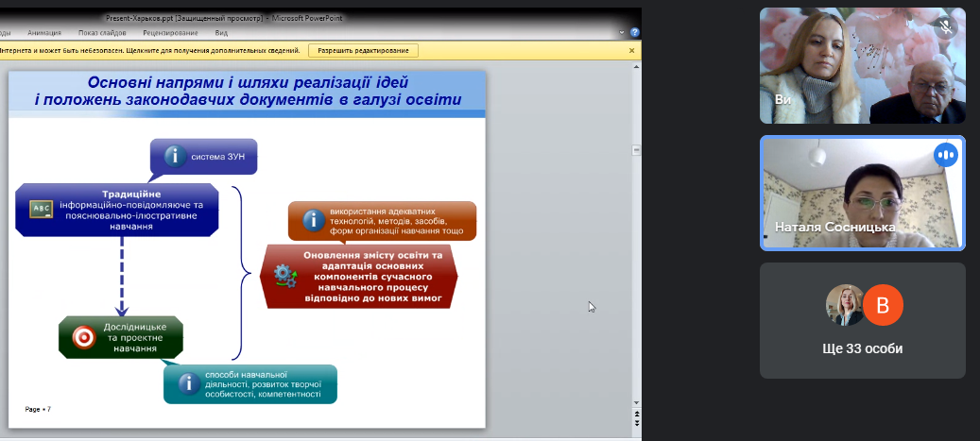Click Оновлення змісту освіти text block
This screenshot has width=980, height=441.
coord(373,277)
